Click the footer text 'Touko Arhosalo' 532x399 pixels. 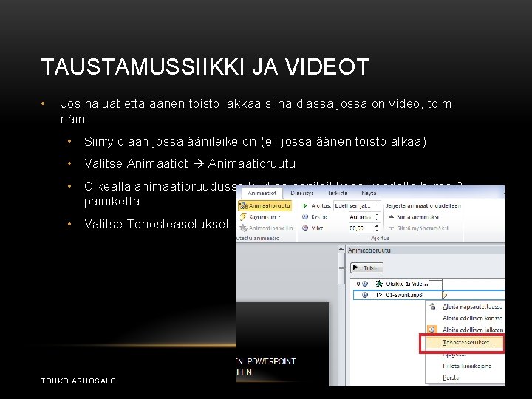(78, 381)
